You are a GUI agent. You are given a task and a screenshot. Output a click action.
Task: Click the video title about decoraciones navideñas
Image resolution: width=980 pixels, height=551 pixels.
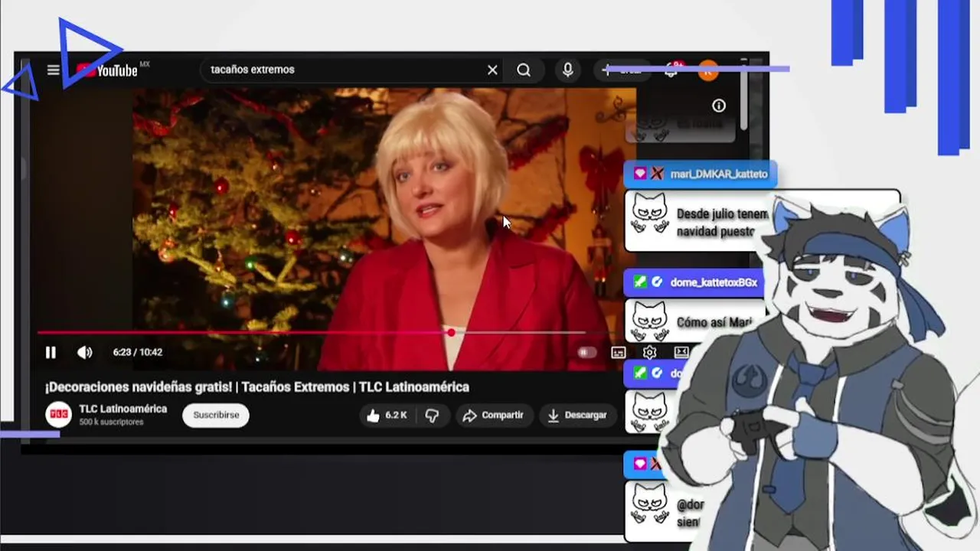tap(257, 387)
